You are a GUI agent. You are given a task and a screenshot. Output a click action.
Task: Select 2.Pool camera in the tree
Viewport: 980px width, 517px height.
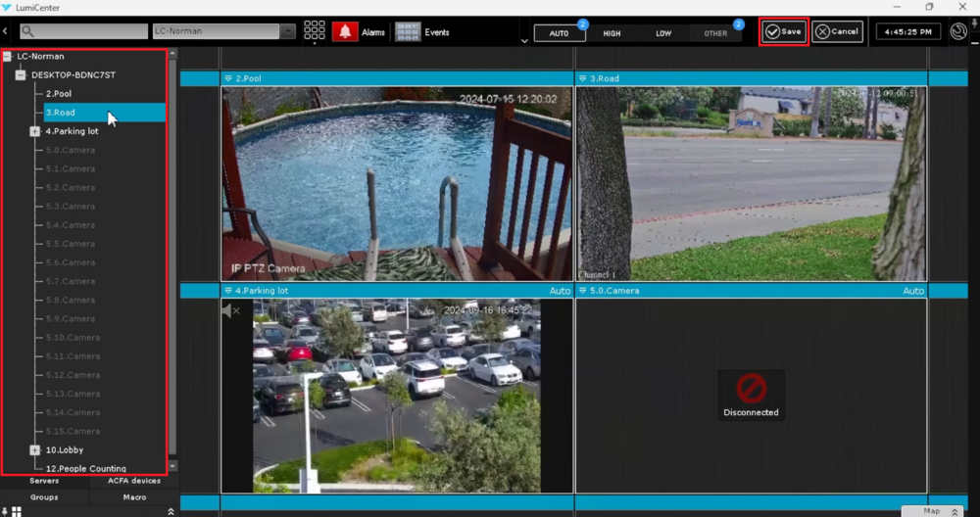[x=59, y=94]
